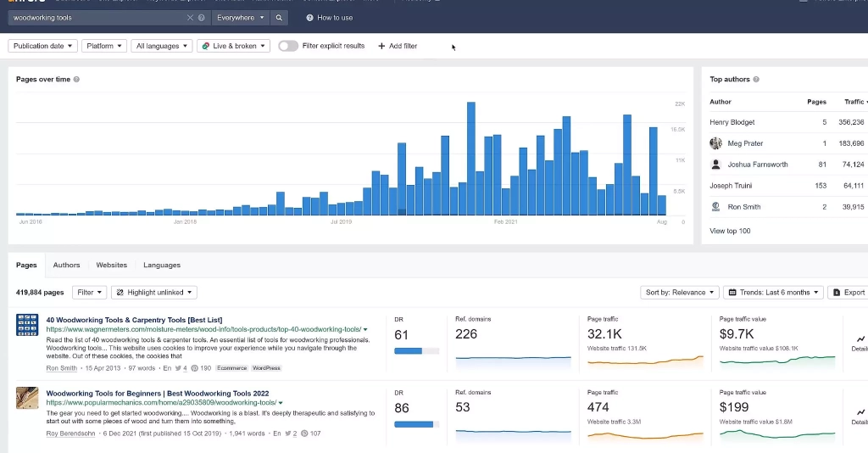This screenshot has width=868, height=453.
Task: Open the search help question-mark icon
Action: (x=202, y=18)
